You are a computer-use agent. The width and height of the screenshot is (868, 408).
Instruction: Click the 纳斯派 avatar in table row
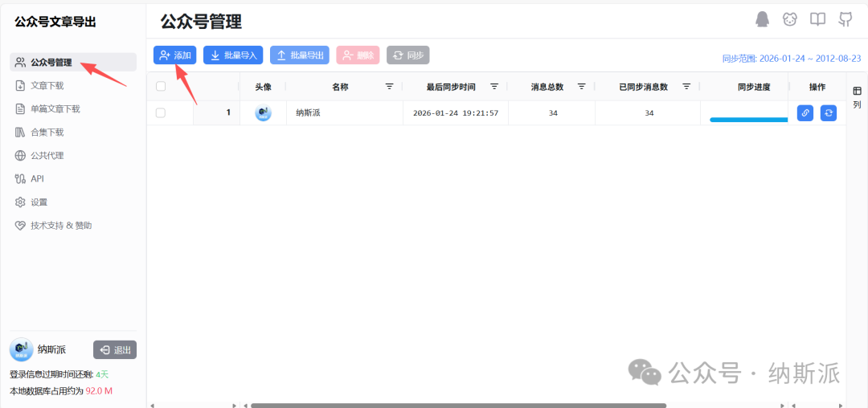coord(263,113)
